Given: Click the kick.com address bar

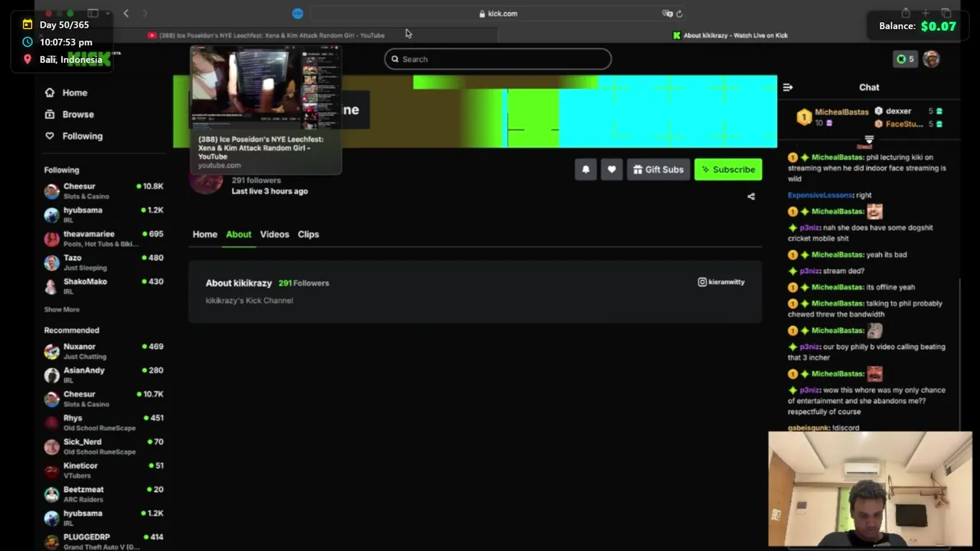Looking at the screenshot, I should [498, 13].
